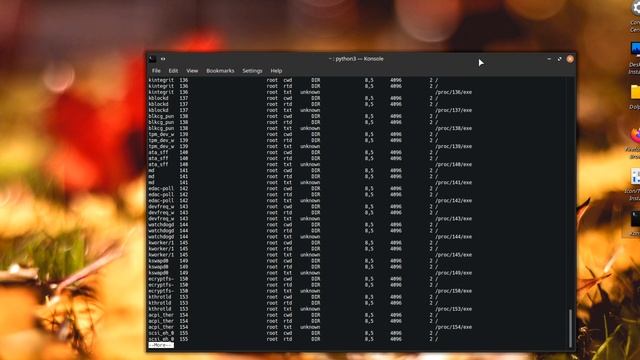Open the Settings menu
640x360 pixels.
(x=252, y=71)
